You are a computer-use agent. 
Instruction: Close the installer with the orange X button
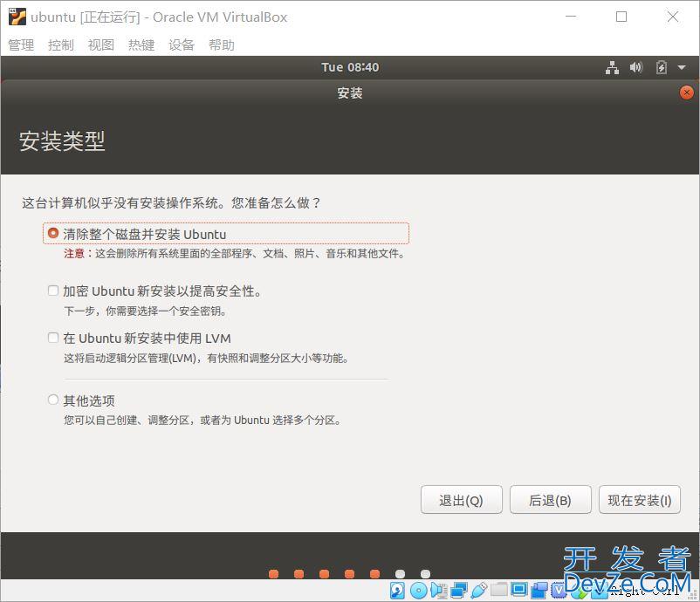(x=686, y=92)
